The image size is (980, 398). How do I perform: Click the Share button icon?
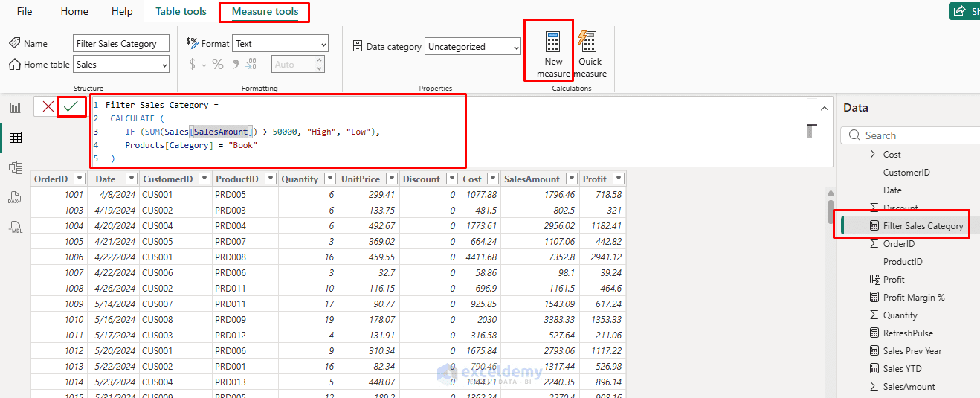point(960,11)
